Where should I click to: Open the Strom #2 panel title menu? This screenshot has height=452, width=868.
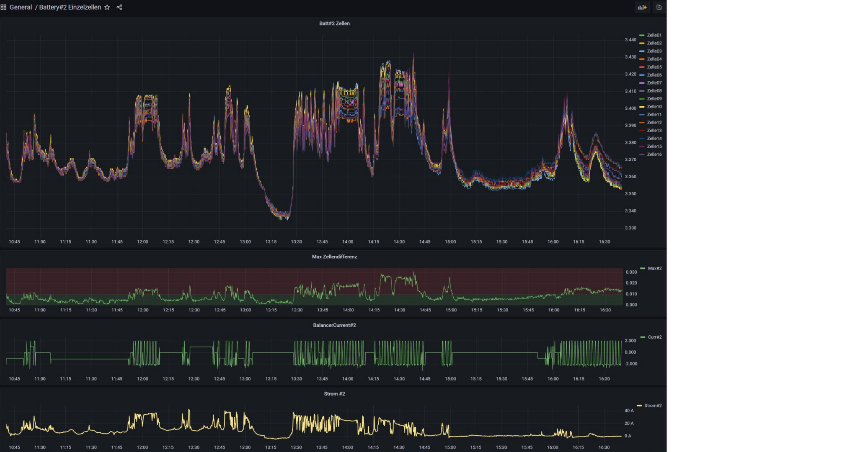click(334, 394)
